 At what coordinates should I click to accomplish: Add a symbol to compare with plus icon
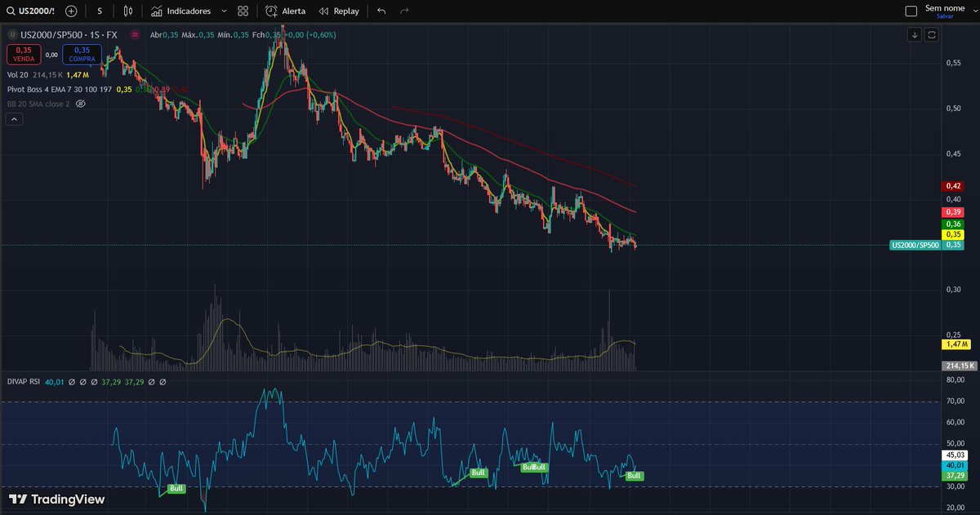pos(71,11)
